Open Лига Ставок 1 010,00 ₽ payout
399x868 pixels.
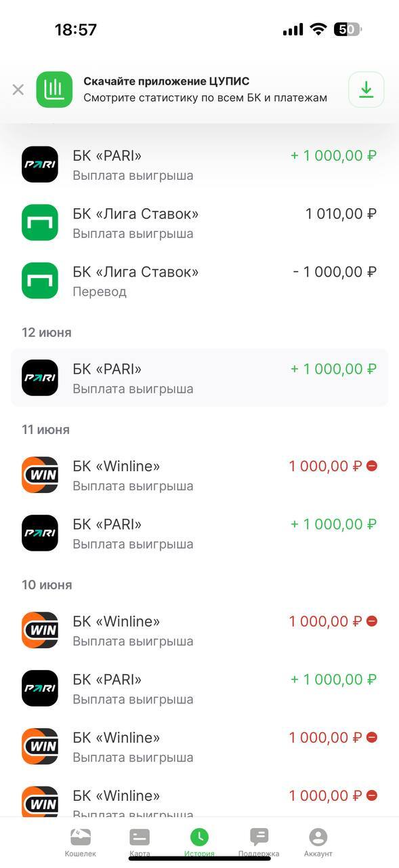199,223
